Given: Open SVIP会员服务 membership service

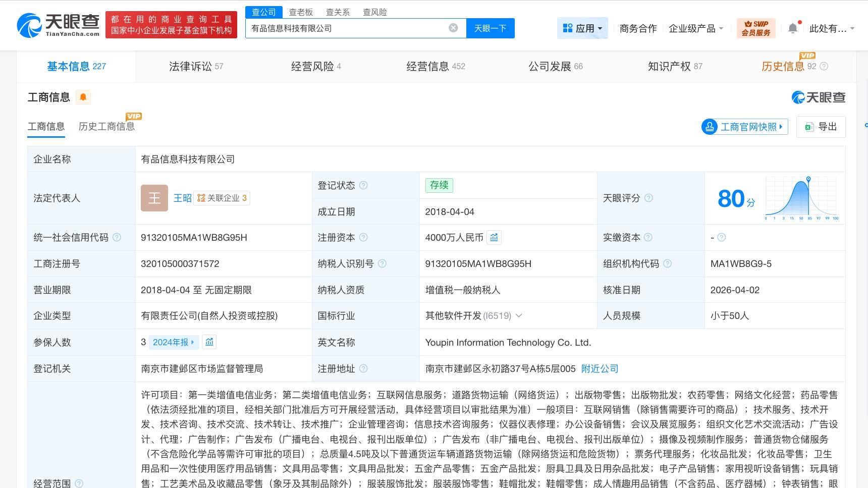Looking at the screenshot, I should [755, 28].
